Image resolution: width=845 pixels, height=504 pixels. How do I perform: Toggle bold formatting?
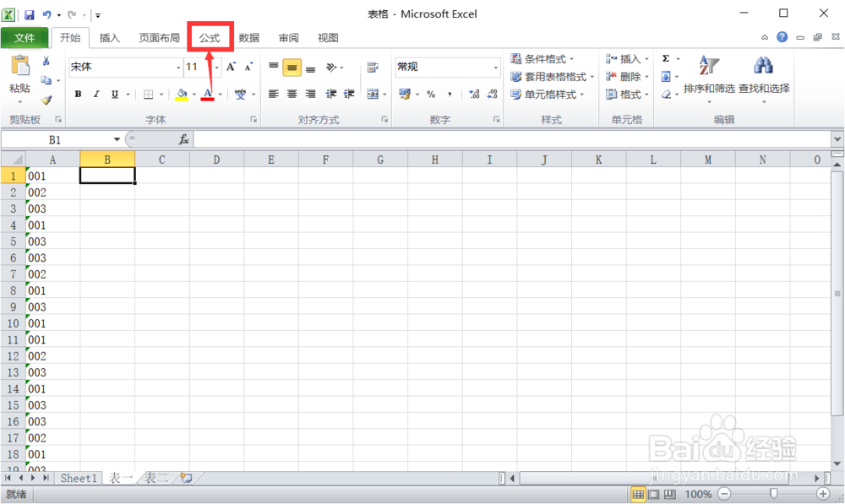point(78,95)
